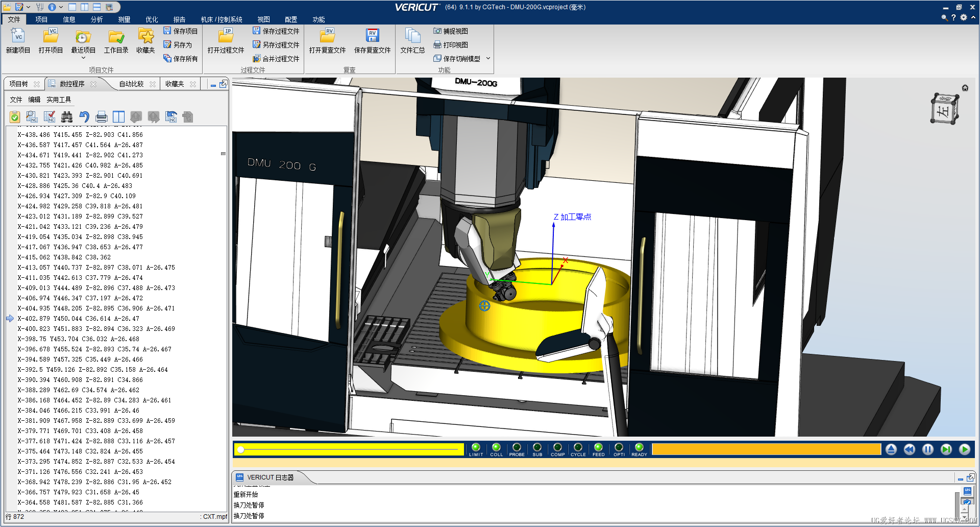Click the yellow animation speed slider handle
This screenshot has width=980, height=527.
[x=241, y=449]
